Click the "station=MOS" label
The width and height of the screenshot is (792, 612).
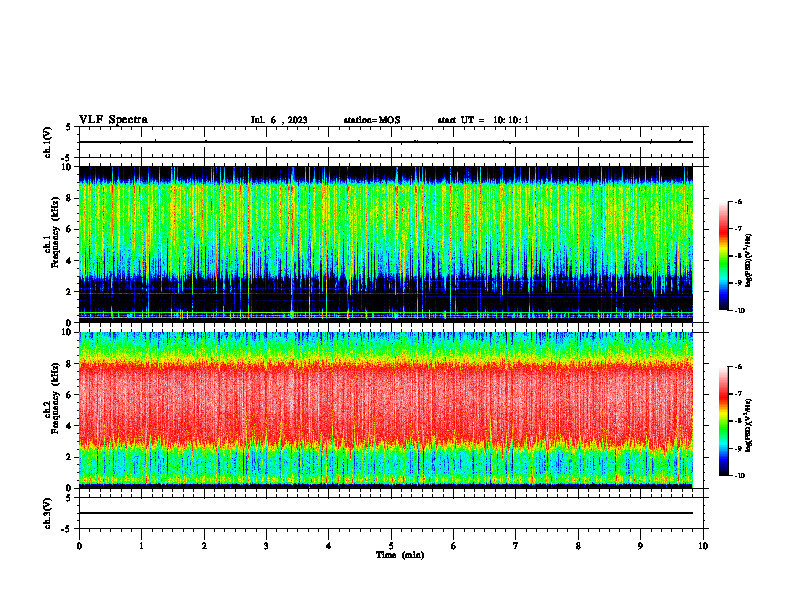coord(372,120)
